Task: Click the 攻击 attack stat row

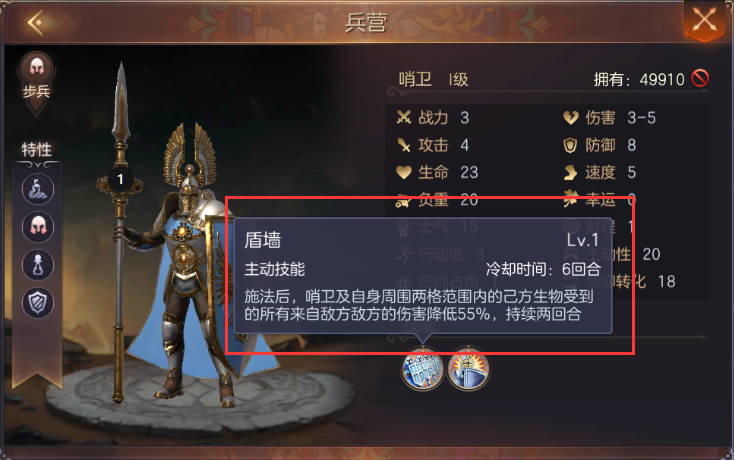Action: 433,145
